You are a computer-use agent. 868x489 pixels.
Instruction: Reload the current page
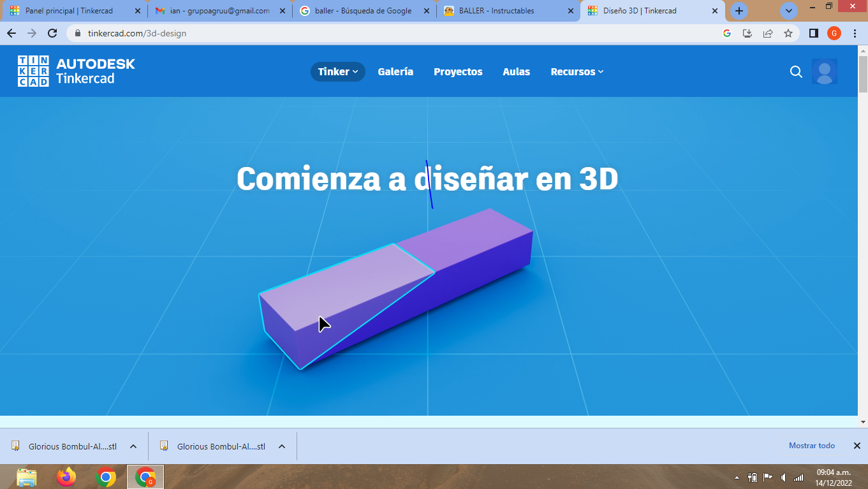click(52, 33)
